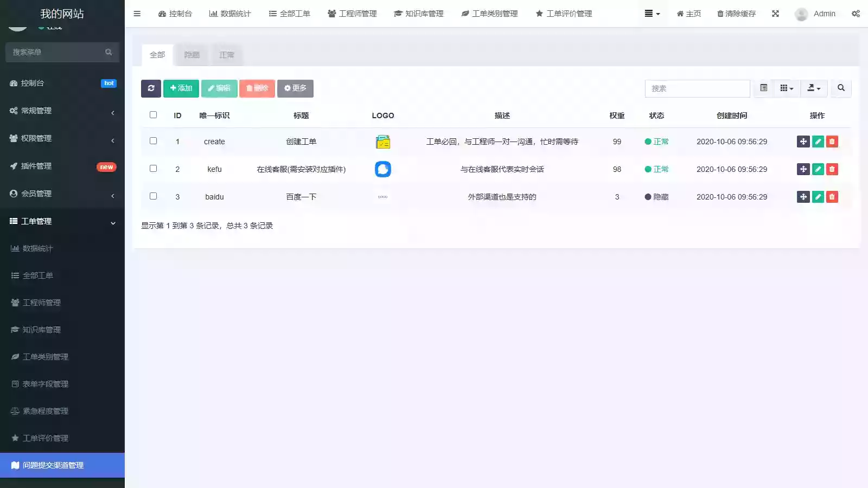Click the 正常 status indicator on the kefu row
The width and height of the screenshot is (868, 488).
point(657,169)
